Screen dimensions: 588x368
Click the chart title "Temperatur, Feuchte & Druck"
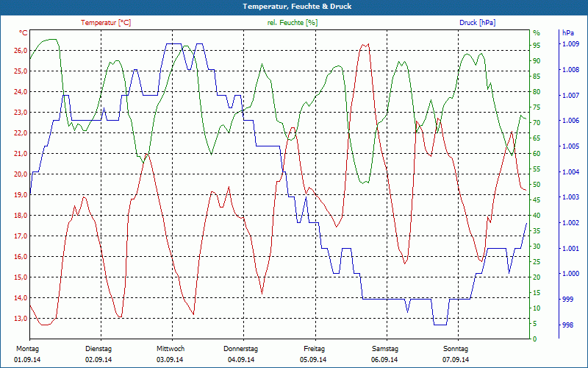297,7
